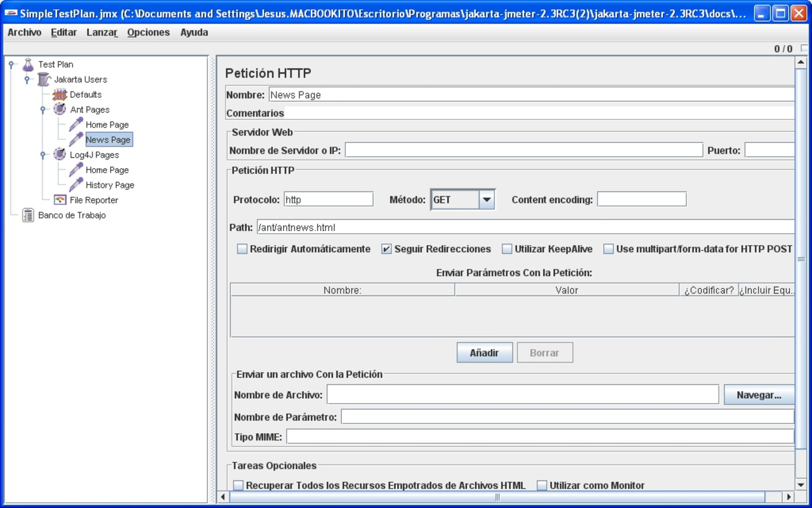This screenshot has width=812, height=508.
Task: Click the Content encoding field
Action: point(642,199)
